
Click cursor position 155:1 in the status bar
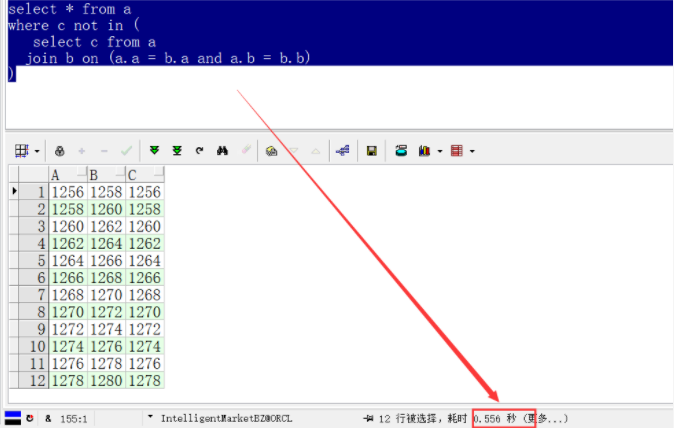coord(74,419)
